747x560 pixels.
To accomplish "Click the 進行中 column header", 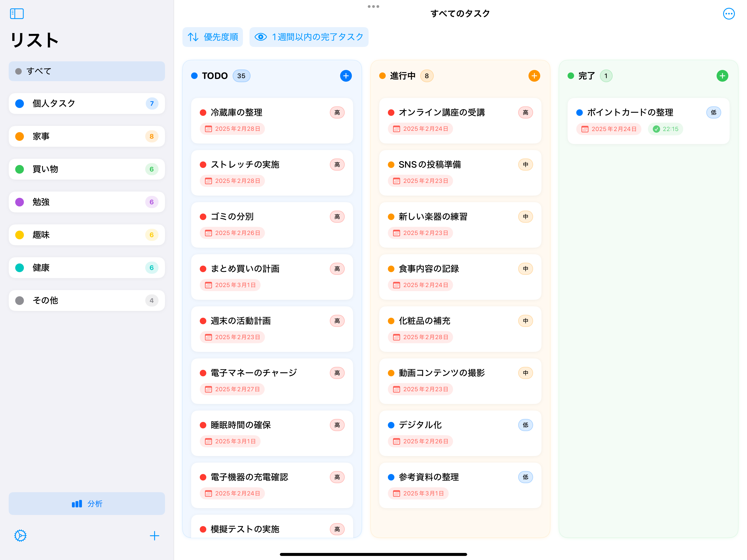I will [x=402, y=76].
